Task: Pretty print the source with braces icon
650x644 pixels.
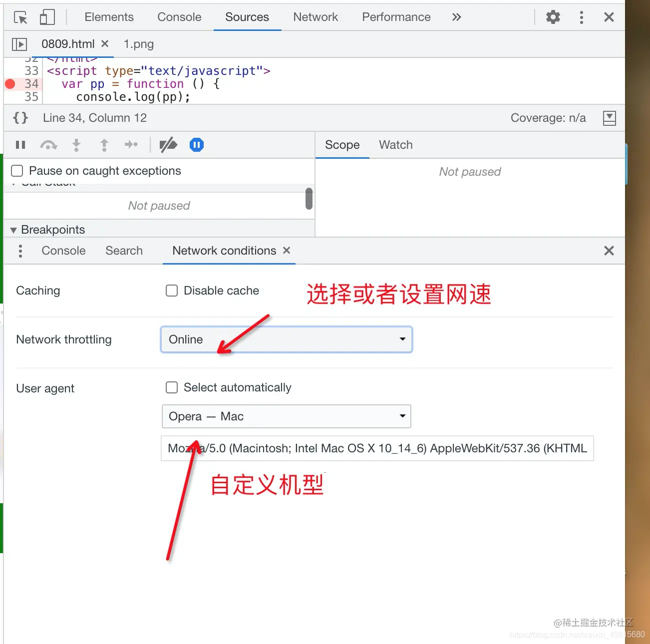Action: tap(20, 118)
